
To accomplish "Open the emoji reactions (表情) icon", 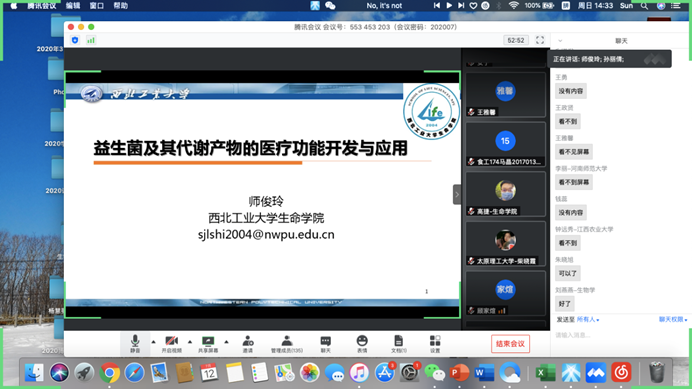I will (362, 344).
